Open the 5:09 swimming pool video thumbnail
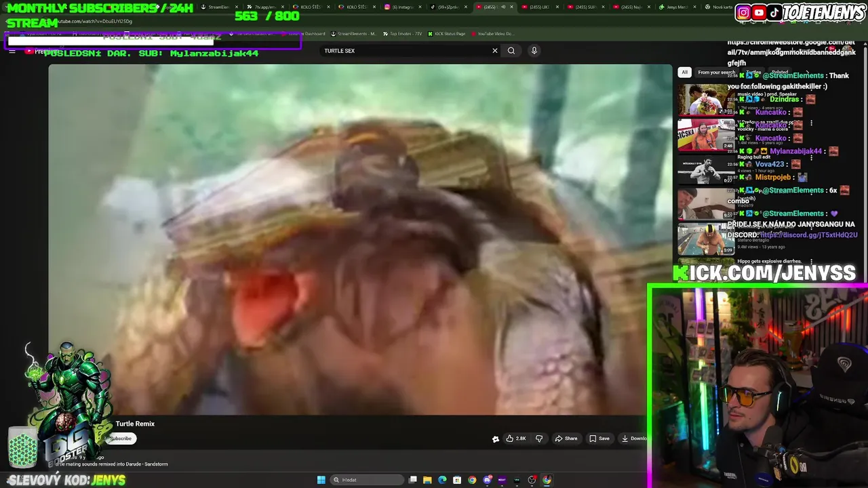868x488 pixels. [706, 239]
